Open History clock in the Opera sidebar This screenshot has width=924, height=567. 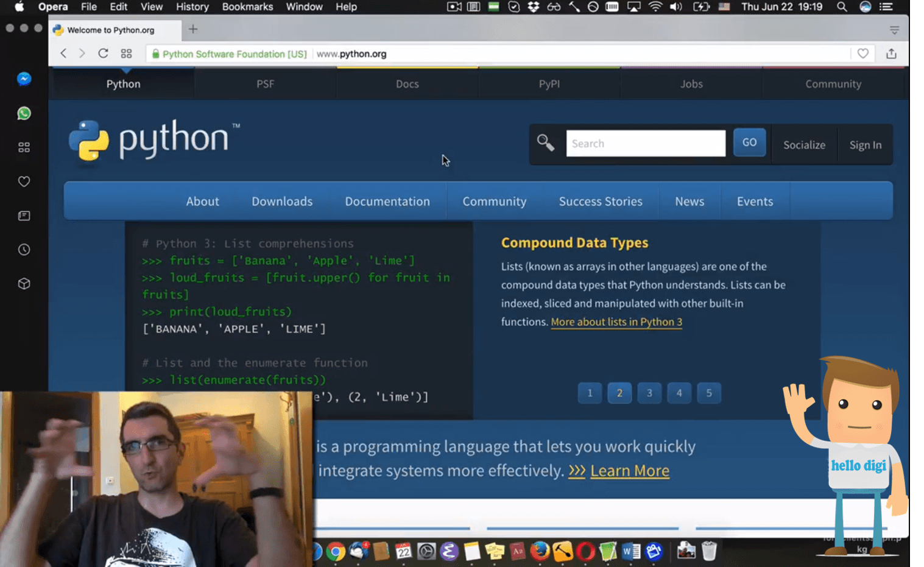coord(24,250)
